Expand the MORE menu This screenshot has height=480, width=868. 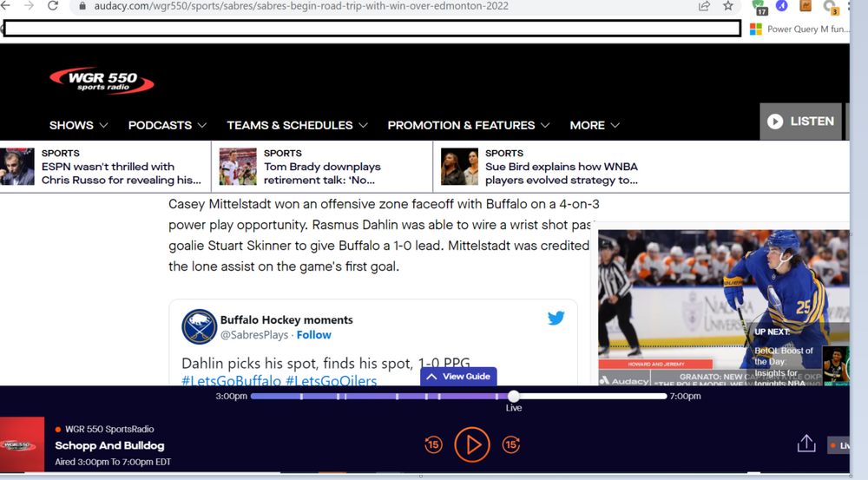tap(595, 125)
